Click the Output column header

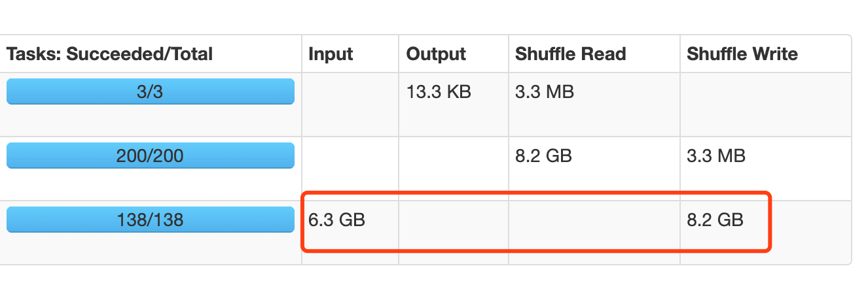coord(436,54)
